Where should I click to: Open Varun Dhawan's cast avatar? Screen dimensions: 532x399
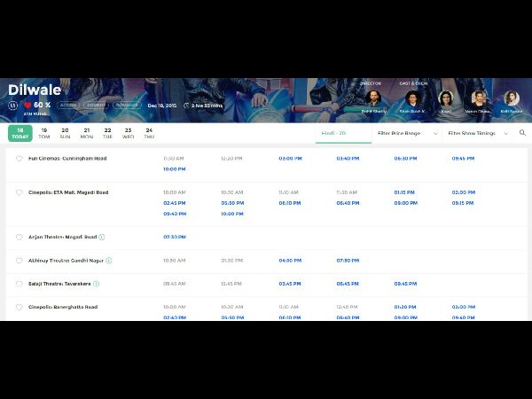pos(479,98)
